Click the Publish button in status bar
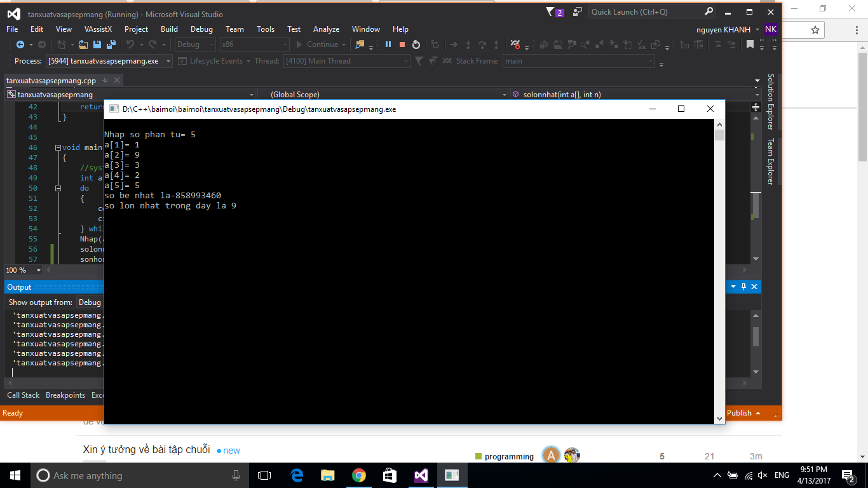 [x=743, y=413]
